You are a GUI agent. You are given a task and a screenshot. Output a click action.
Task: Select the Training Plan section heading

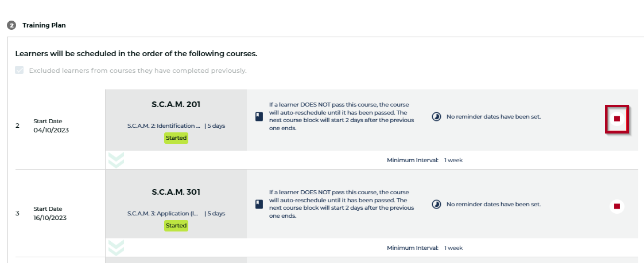[44, 25]
